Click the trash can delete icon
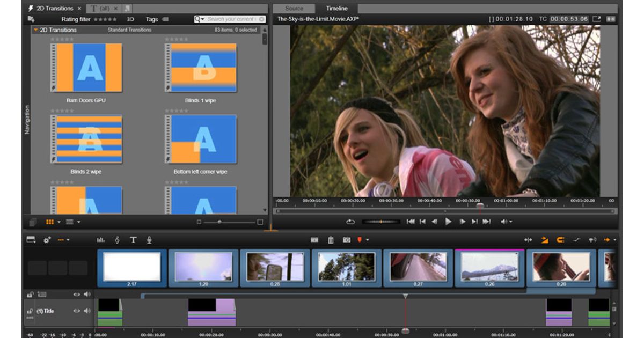The height and width of the screenshot is (338, 644). coord(331,240)
